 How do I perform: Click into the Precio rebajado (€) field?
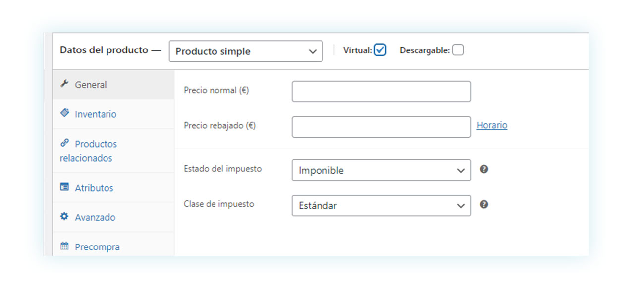tap(381, 127)
